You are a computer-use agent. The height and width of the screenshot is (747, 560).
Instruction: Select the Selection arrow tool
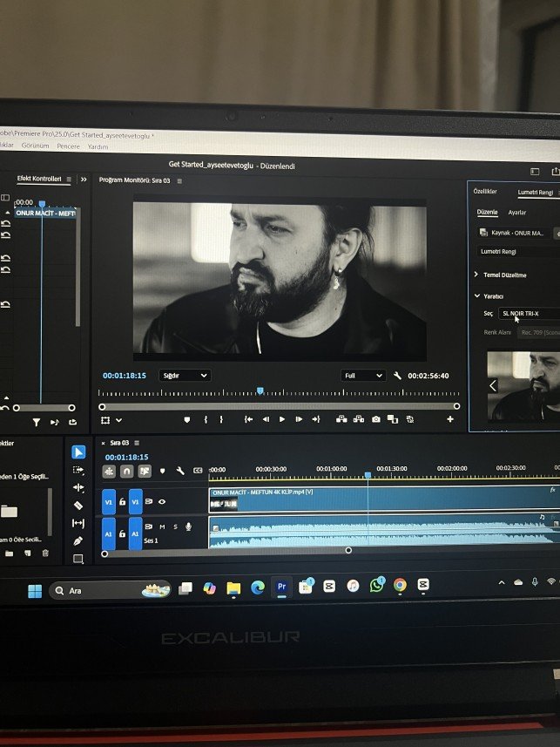[x=78, y=452]
